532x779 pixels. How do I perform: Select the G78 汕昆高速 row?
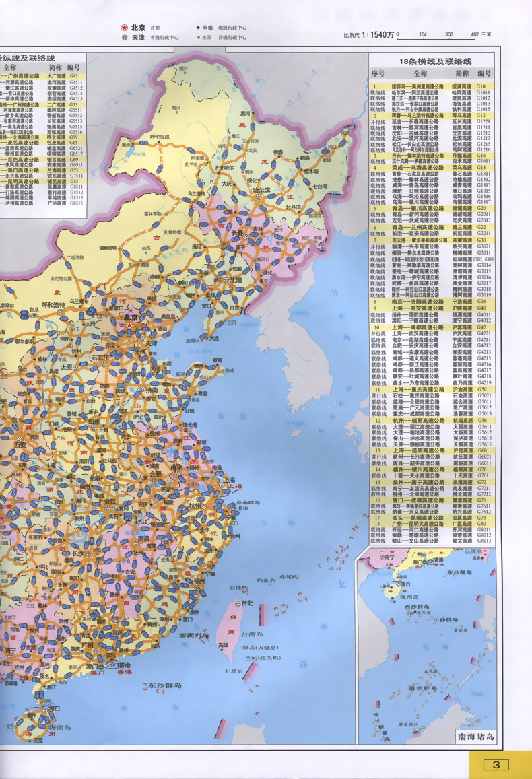coord(432,518)
